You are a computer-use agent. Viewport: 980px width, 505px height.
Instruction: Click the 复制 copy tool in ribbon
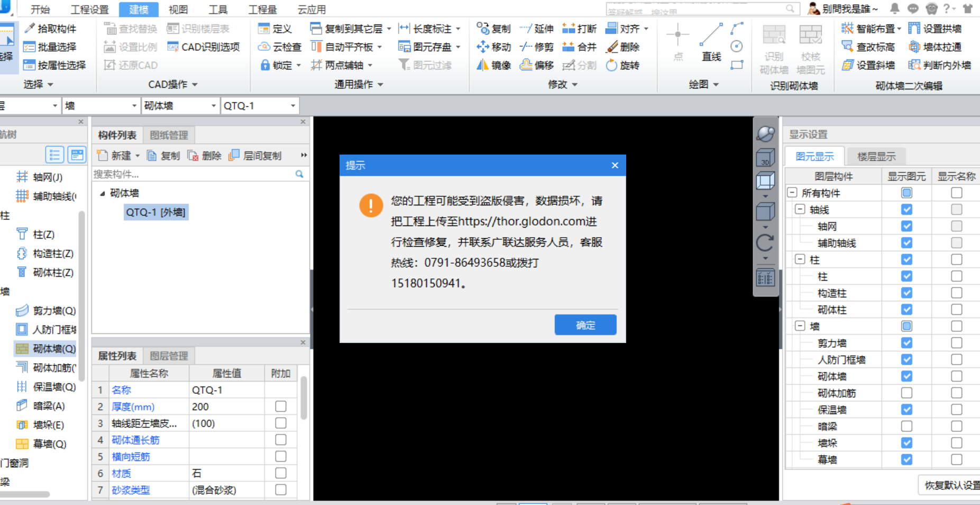pyautogui.click(x=493, y=29)
